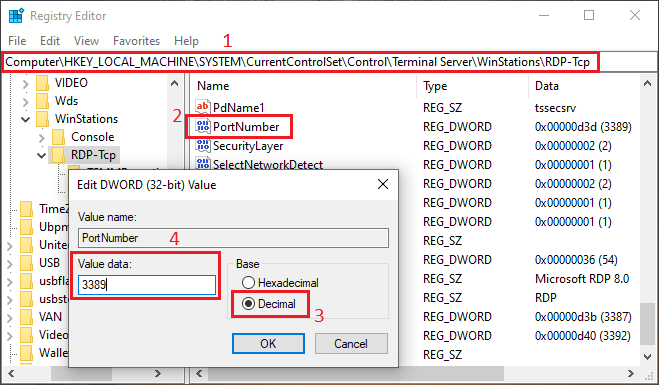The width and height of the screenshot is (659, 385).
Task: Click the Registry Editor app icon
Action: pos(16,16)
